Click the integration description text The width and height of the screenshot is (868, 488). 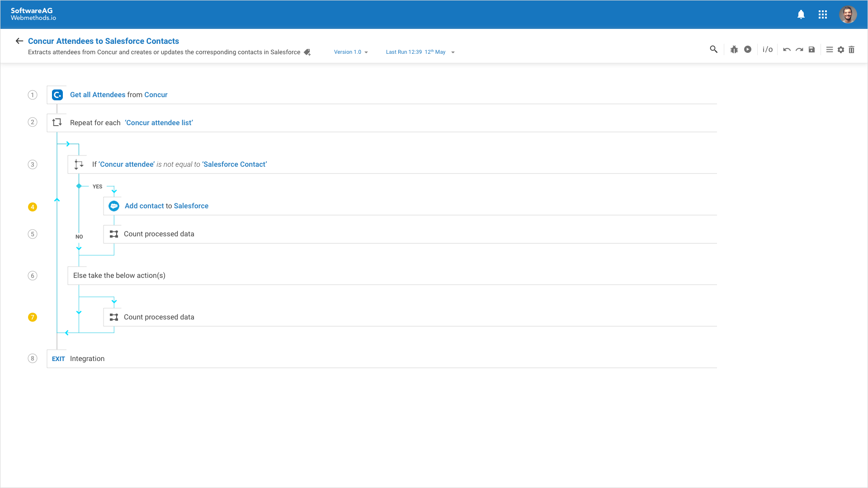tap(164, 52)
